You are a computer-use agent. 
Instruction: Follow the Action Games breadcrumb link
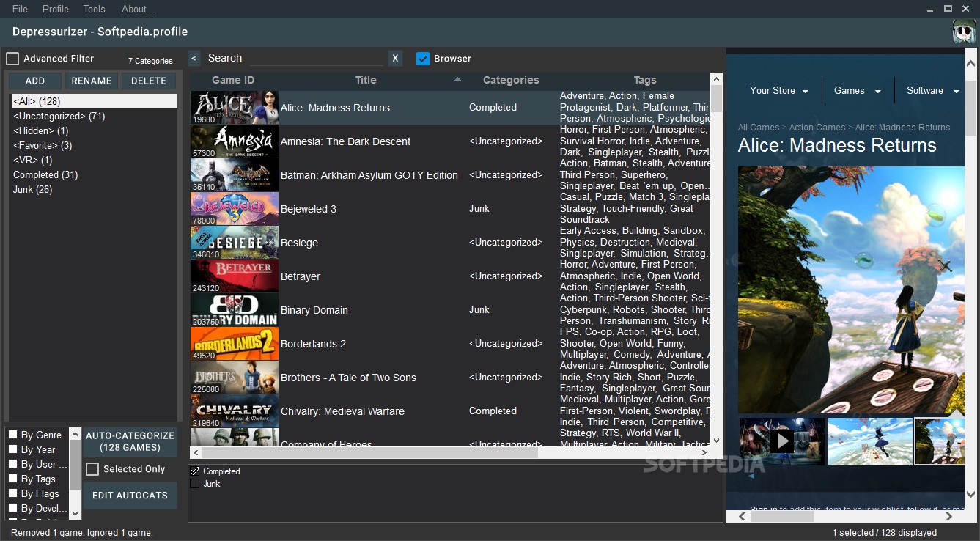tap(817, 128)
